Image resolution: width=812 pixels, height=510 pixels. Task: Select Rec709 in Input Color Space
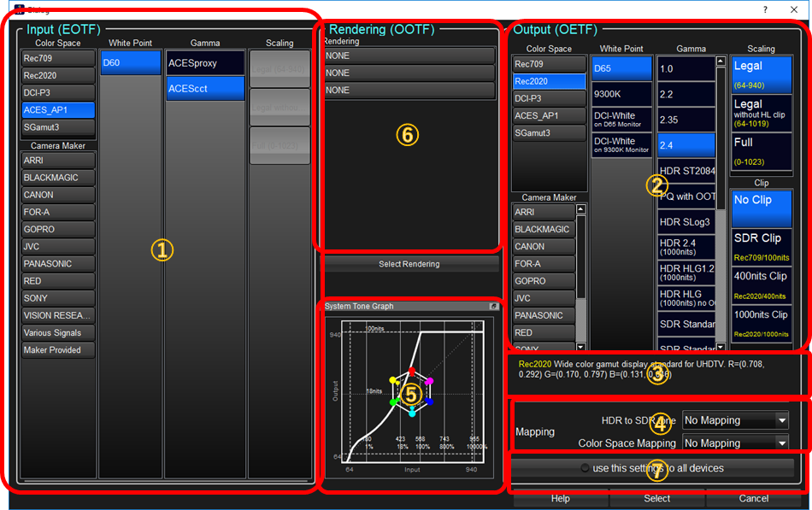coord(58,58)
